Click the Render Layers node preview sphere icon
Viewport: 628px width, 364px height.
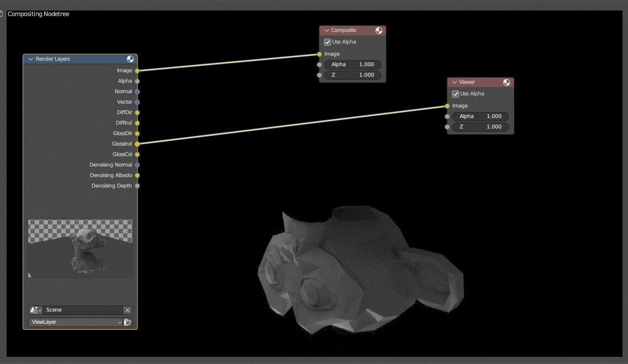pyautogui.click(x=130, y=59)
